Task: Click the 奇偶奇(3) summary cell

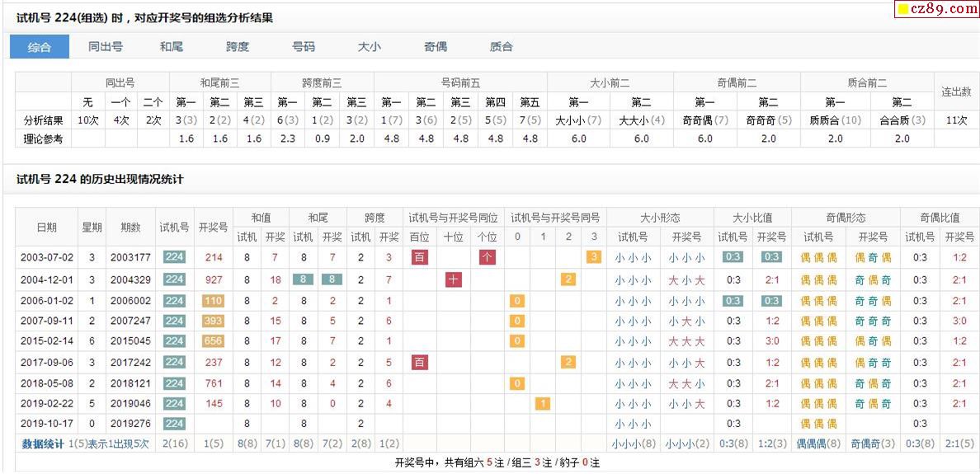Action: click(x=873, y=444)
